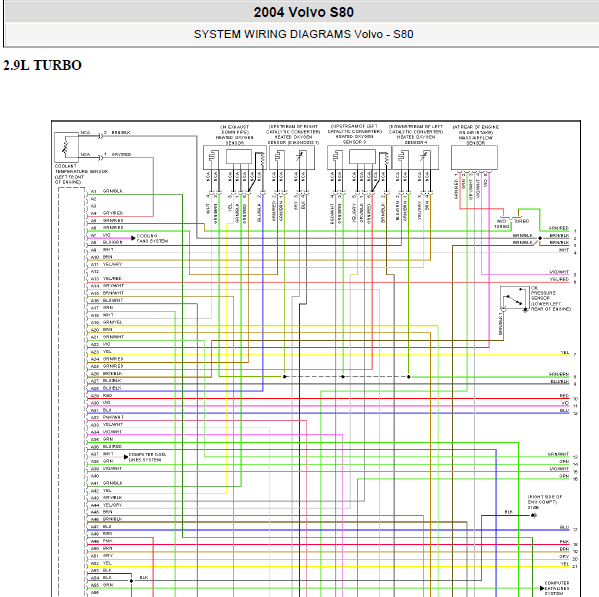Viewport: 599px width, 597px height.
Task: Click the "OIL PRESSURE SENSOR" label
Action: click(x=550, y=298)
